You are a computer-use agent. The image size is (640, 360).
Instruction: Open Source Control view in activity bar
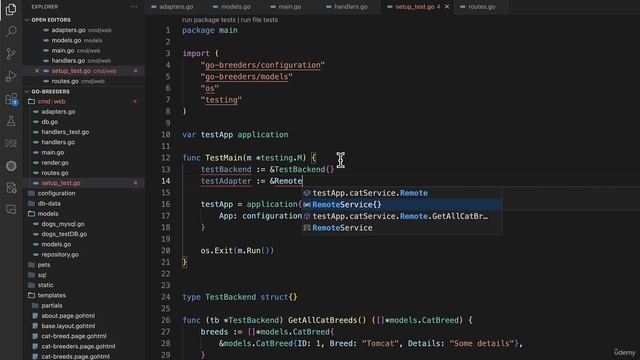[x=11, y=54]
